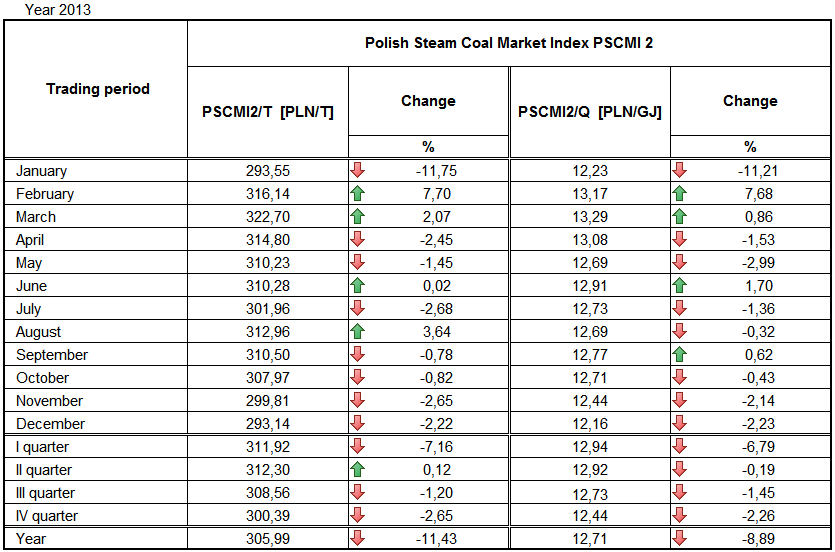Click the green up arrow beside August's 3,64

[357, 332]
